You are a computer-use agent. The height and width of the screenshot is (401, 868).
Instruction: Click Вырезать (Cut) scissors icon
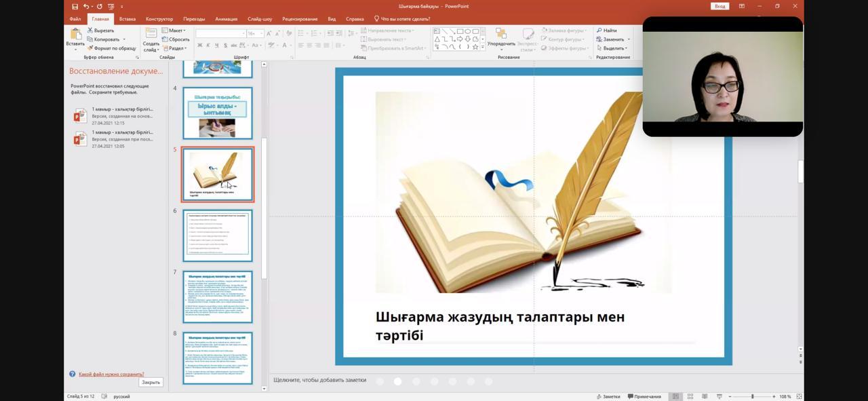point(90,31)
